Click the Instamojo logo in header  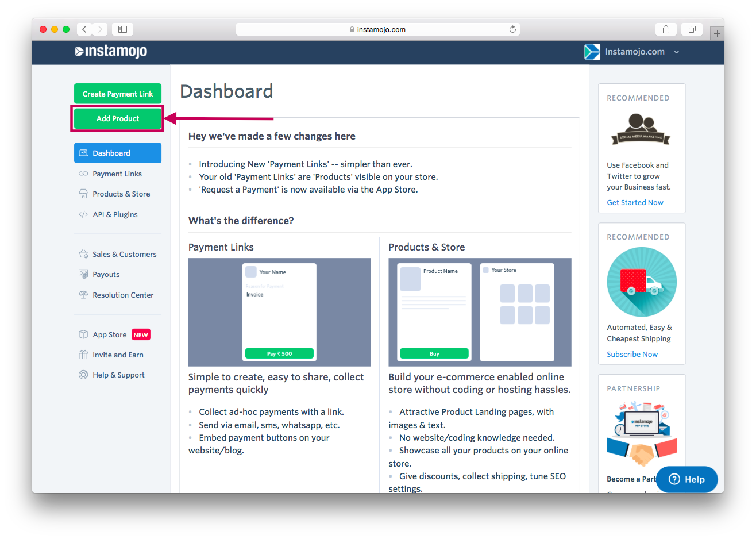[111, 52]
